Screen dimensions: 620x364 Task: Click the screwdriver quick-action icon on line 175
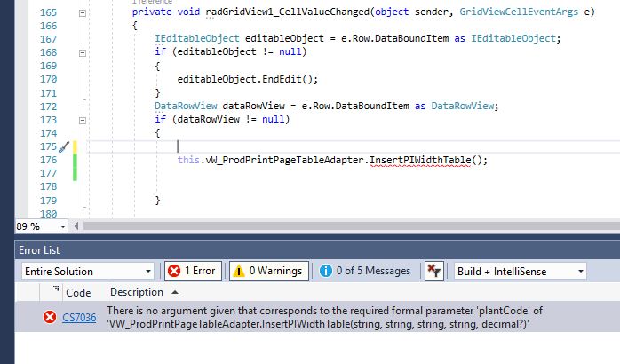(64, 147)
